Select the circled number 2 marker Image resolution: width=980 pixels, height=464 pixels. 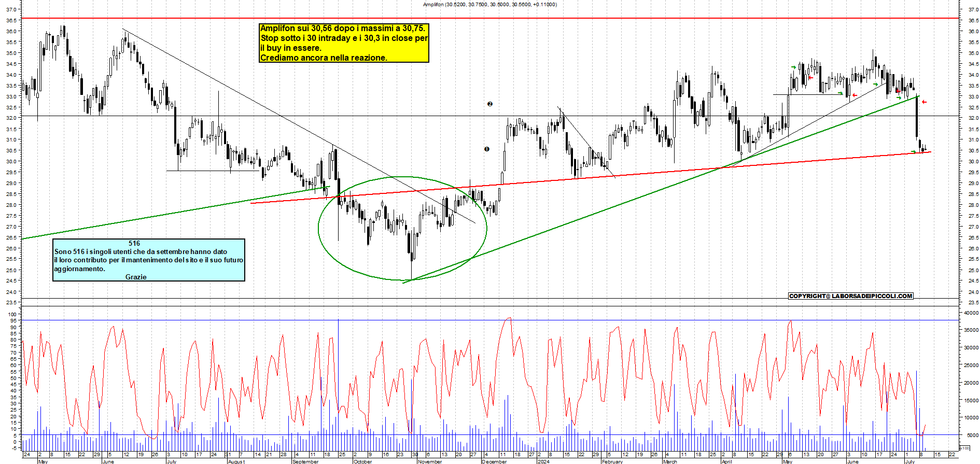(x=489, y=104)
